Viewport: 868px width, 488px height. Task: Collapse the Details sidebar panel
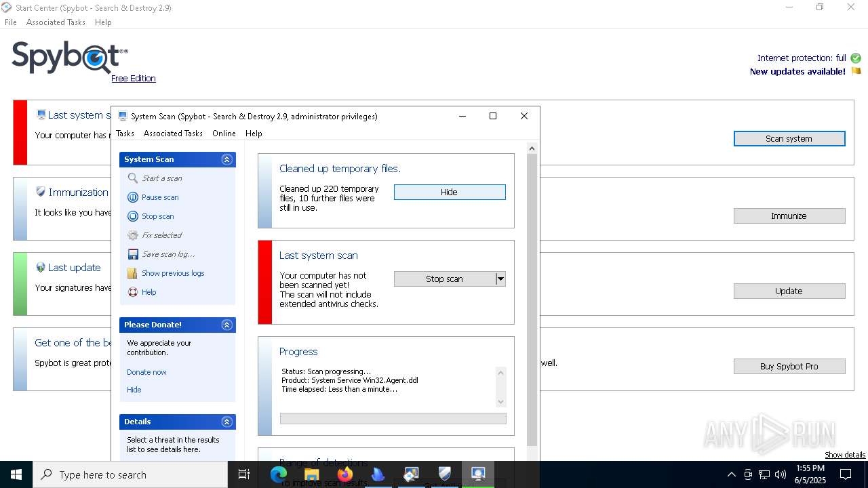(x=227, y=422)
